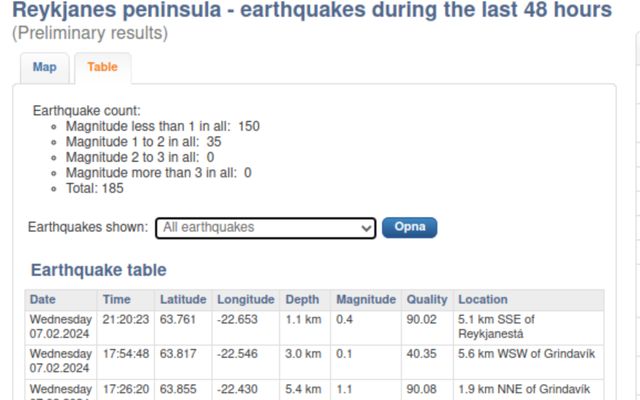Click the Latitude column header

183,300
